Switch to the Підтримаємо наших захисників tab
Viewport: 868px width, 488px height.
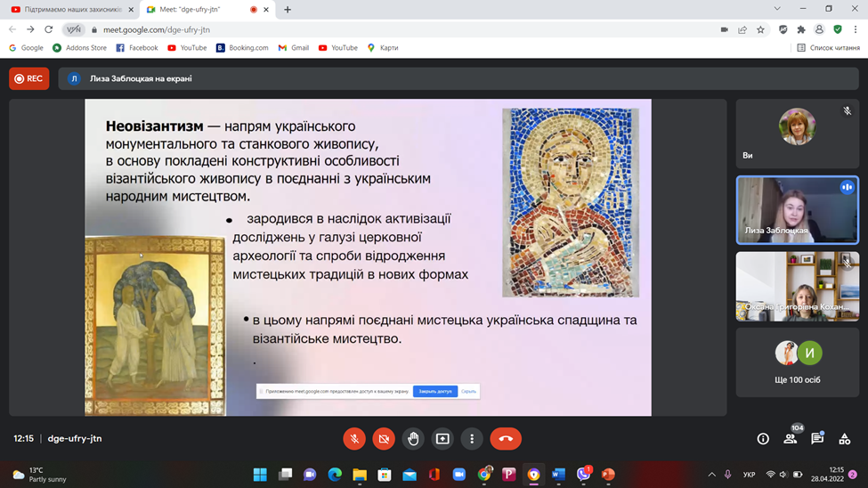(x=70, y=10)
